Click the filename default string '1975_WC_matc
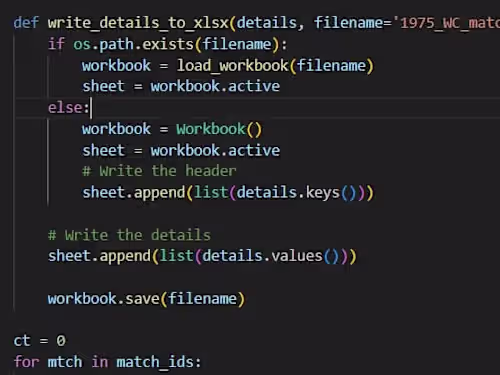 [x=447, y=23]
